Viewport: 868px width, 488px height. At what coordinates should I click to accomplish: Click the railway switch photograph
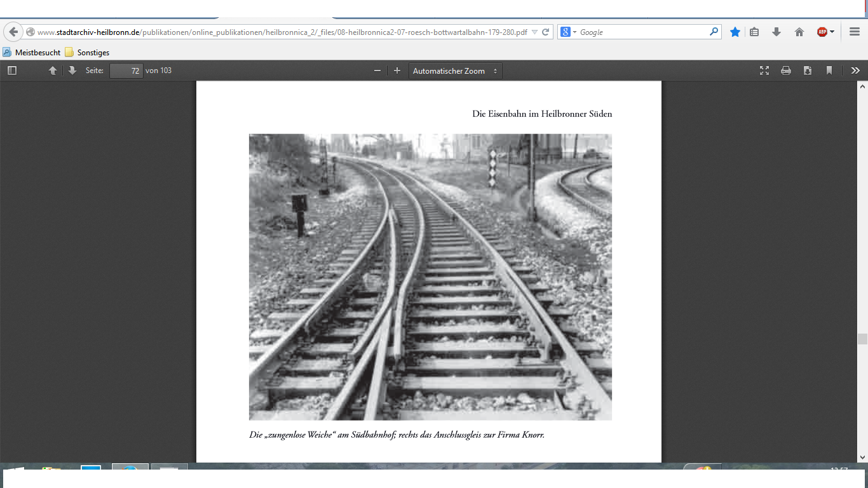[430, 277]
